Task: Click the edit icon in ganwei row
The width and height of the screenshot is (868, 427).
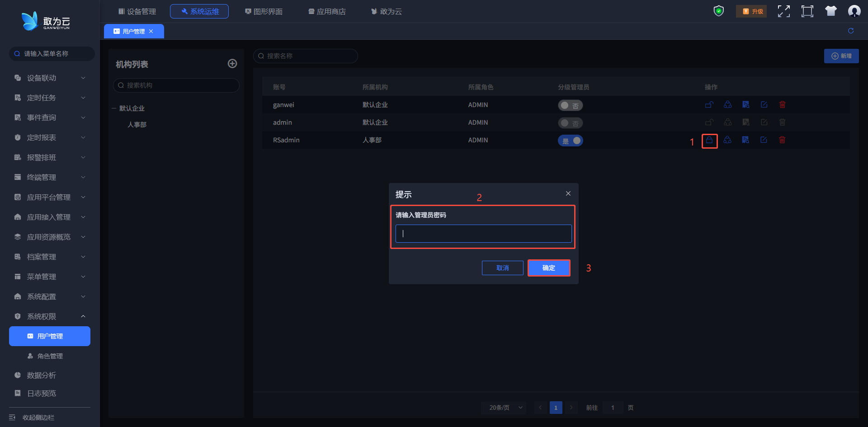Action: point(764,105)
